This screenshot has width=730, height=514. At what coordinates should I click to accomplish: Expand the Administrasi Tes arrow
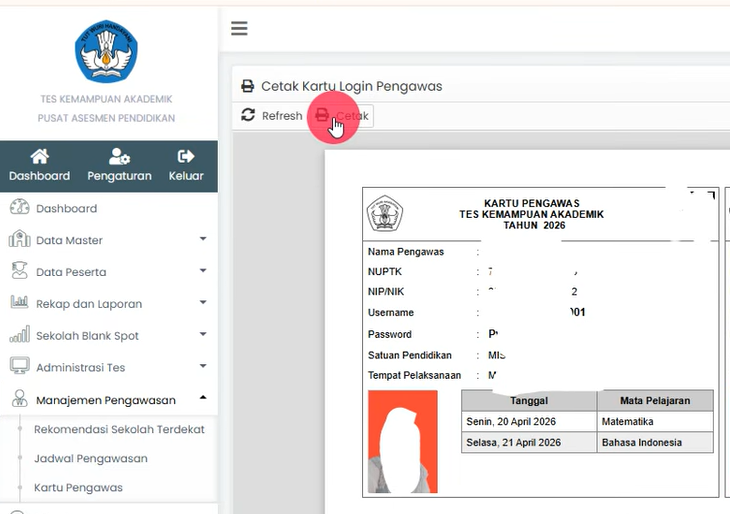(x=203, y=366)
